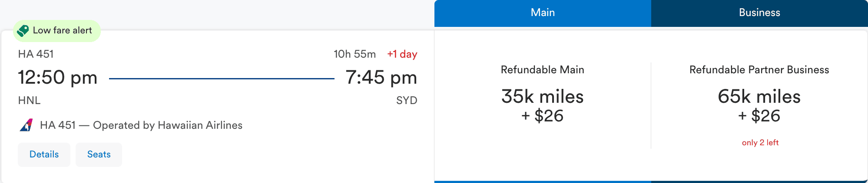This screenshot has width=868, height=183.
Task: Select the Refundable Main fare heading
Action: tap(542, 70)
